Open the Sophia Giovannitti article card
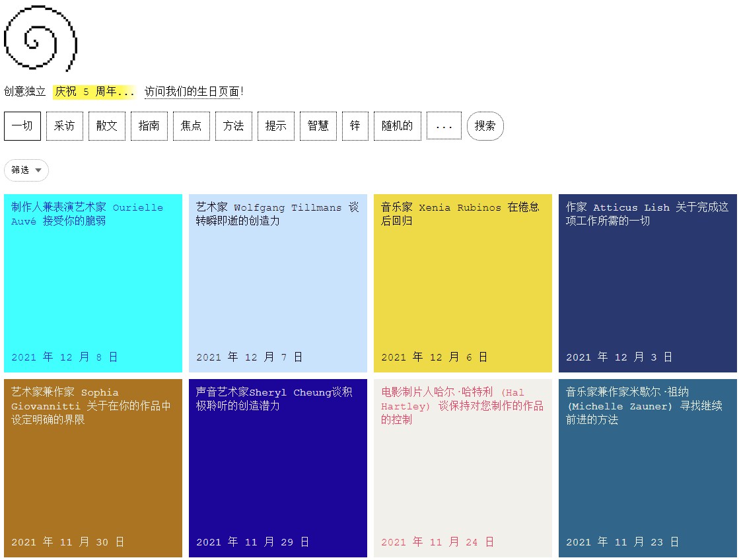Screen dimensions: 739x560 pyautogui.click(x=93, y=468)
